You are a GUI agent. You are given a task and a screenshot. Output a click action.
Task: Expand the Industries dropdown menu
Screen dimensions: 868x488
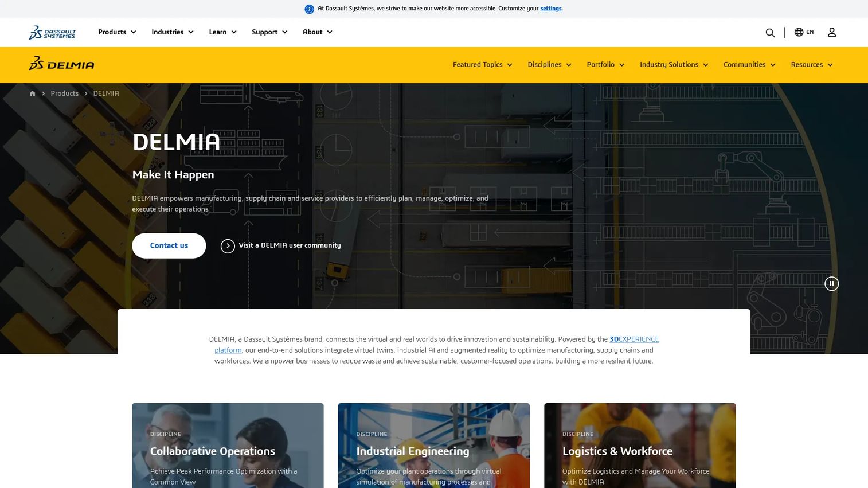pos(173,32)
